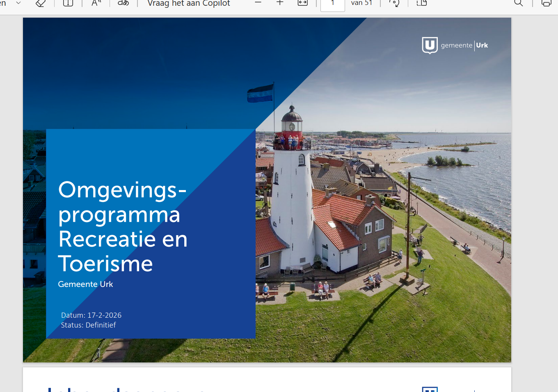Image resolution: width=558 pixels, height=392 pixels.
Task: Activate the Read aloud icon
Action: (x=96, y=3)
